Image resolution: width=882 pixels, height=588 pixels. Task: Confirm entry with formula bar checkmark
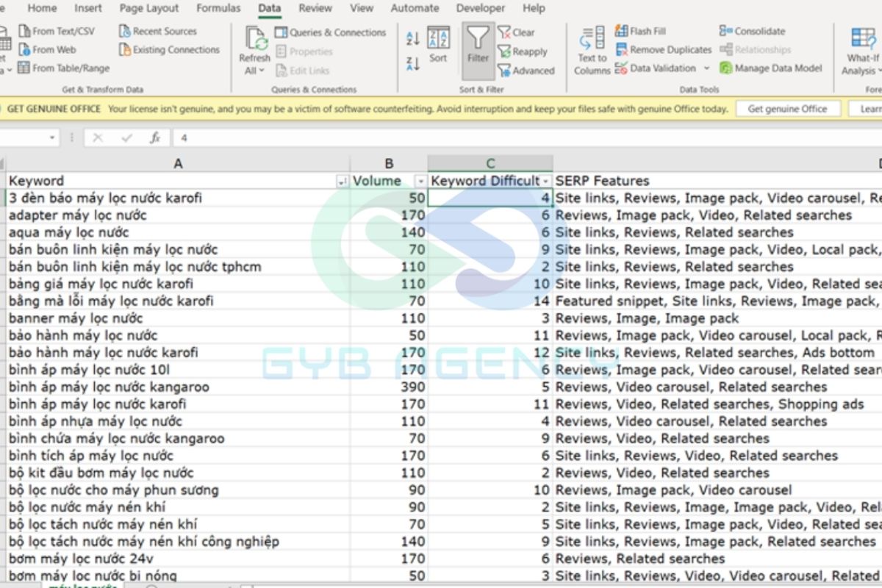click(x=126, y=137)
